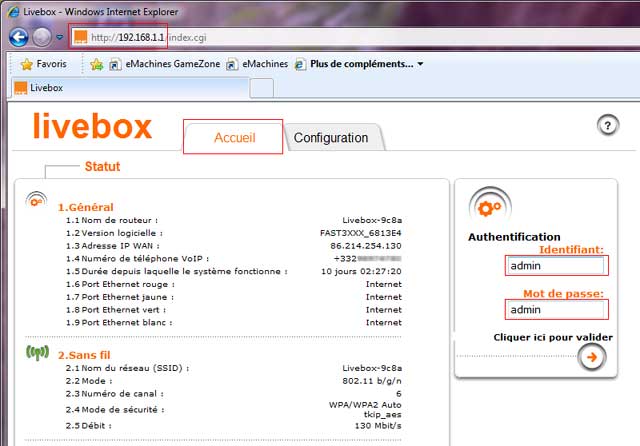Viewport: 640px width, 446px height.
Task: Select the '1.Général' heading
Action: click(86, 207)
